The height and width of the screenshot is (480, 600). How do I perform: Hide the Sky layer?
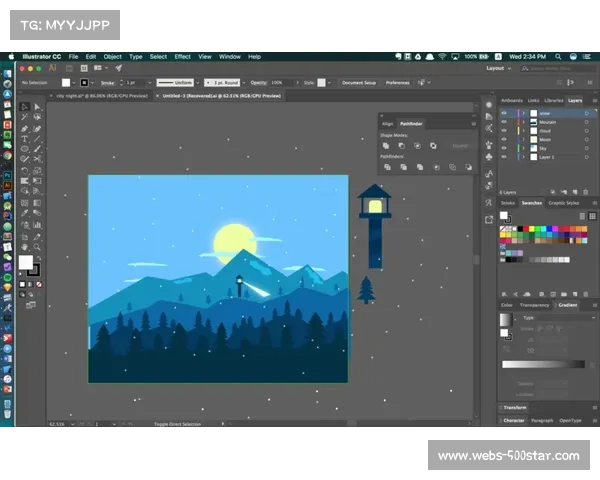pyautogui.click(x=504, y=148)
